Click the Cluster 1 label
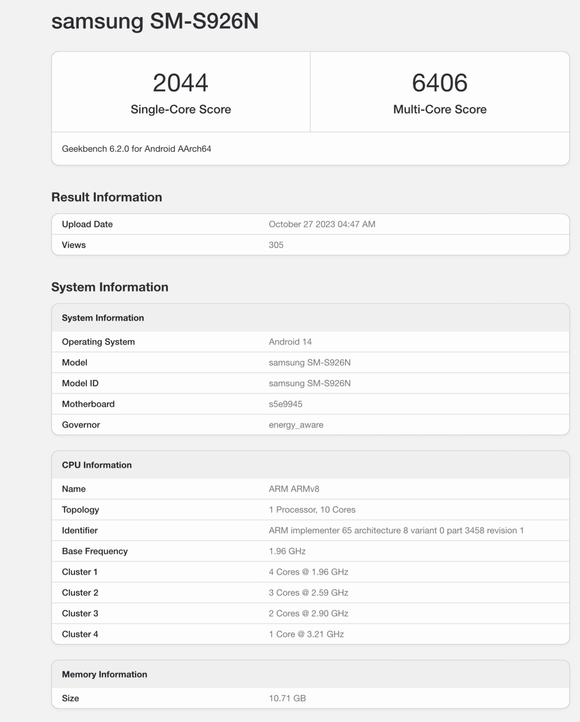This screenshot has width=580, height=722. click(x=80, y=572)
